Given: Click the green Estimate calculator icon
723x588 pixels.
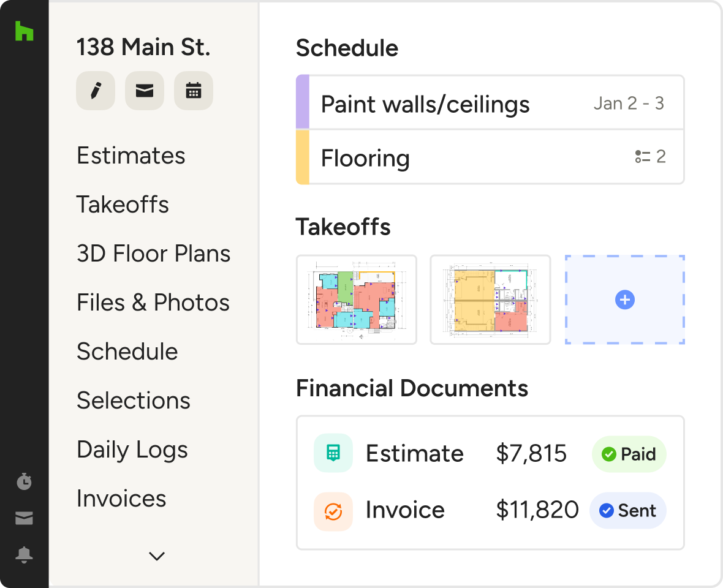Looking at the screenshot, I should [333, 453].
